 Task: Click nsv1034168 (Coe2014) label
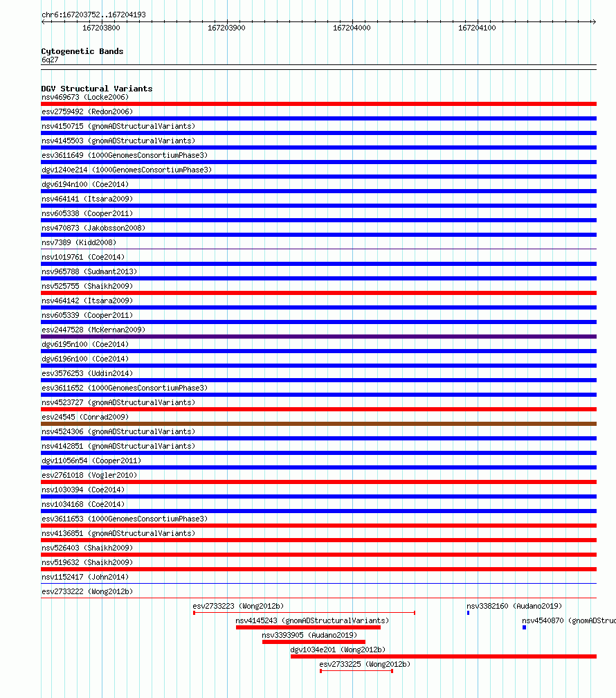(x=83, y=504)
